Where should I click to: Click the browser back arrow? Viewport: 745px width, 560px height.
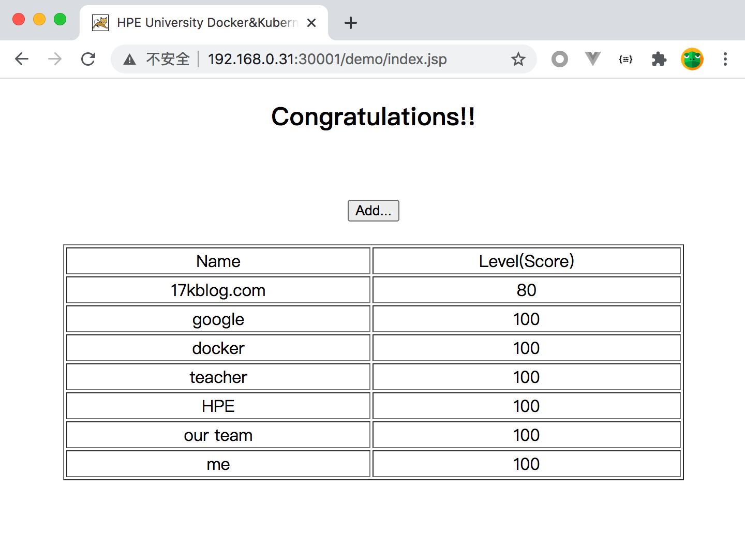tap(22, 59)
